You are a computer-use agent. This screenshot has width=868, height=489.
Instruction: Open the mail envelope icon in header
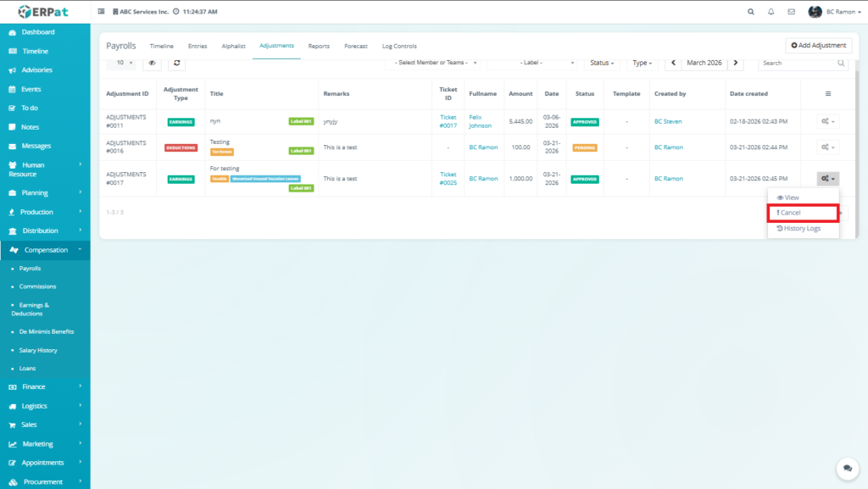[791, 12]
